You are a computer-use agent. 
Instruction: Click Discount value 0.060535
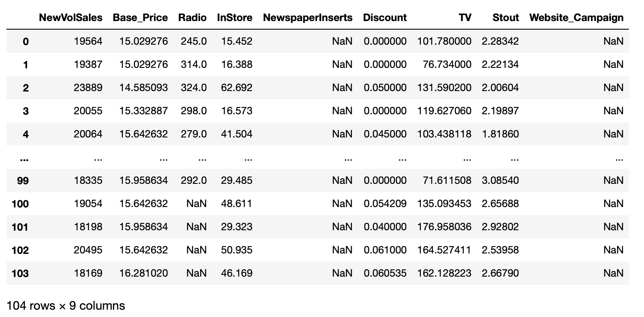click(x=385, y=273)
